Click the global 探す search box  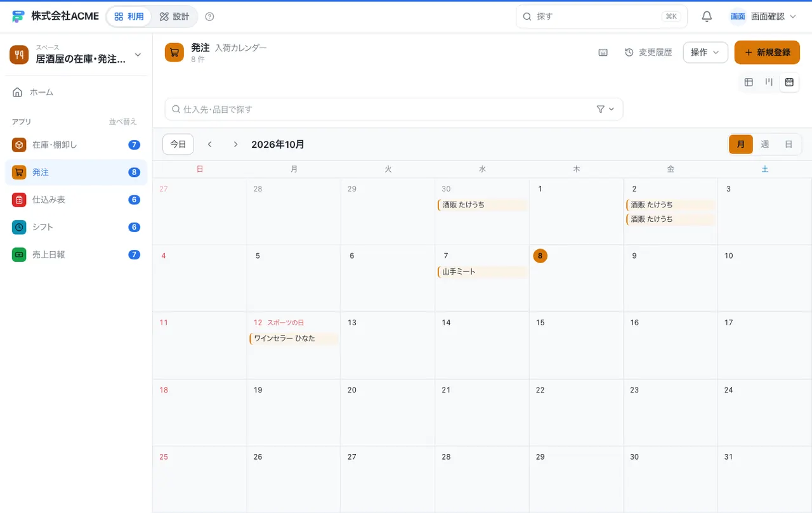pos(601,16)
